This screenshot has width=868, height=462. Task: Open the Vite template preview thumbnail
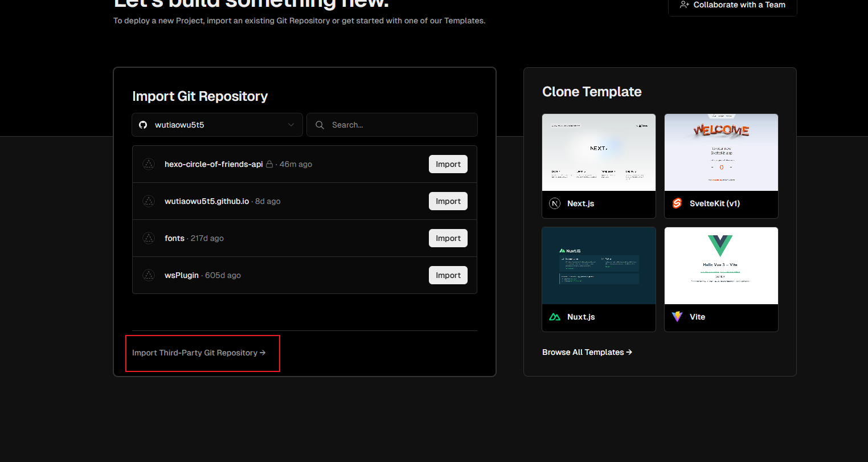pos(721,265)
